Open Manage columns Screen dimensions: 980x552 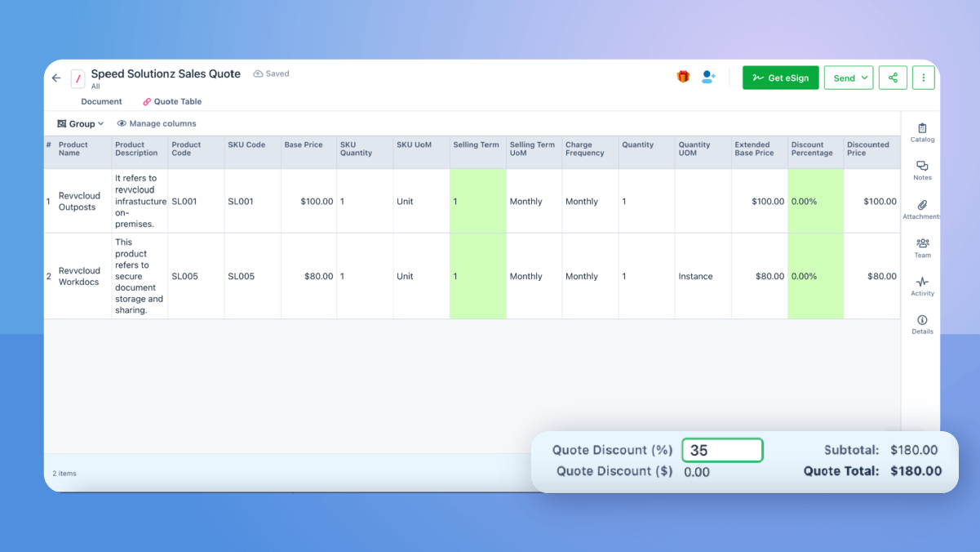pyautogui.click(x=157, y=123)
